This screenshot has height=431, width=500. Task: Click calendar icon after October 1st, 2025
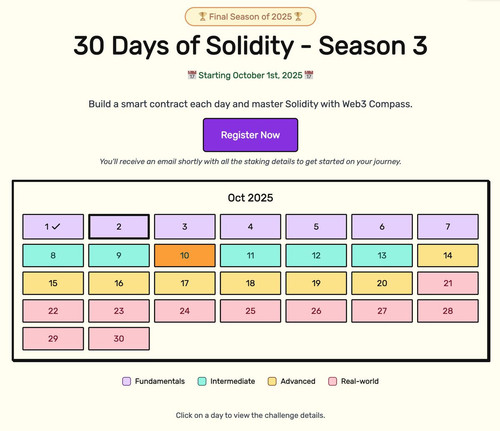coord(309,75)
